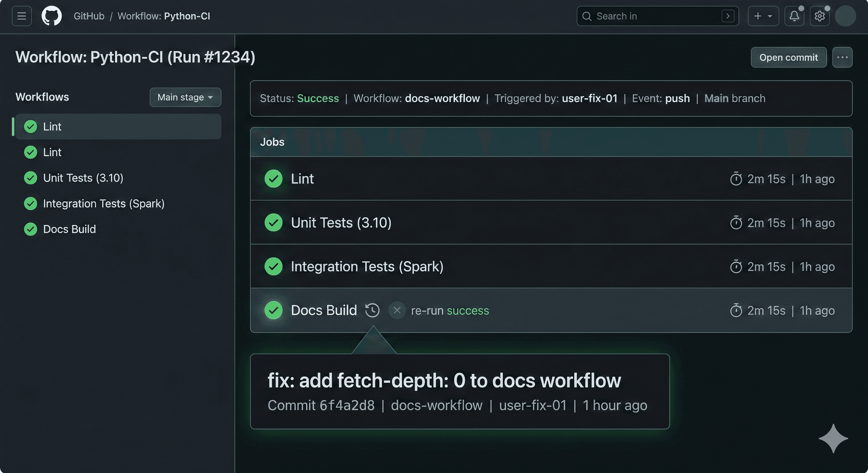Open the settings gear icon
Screen dimensions: 868x473
pos(820,16)
